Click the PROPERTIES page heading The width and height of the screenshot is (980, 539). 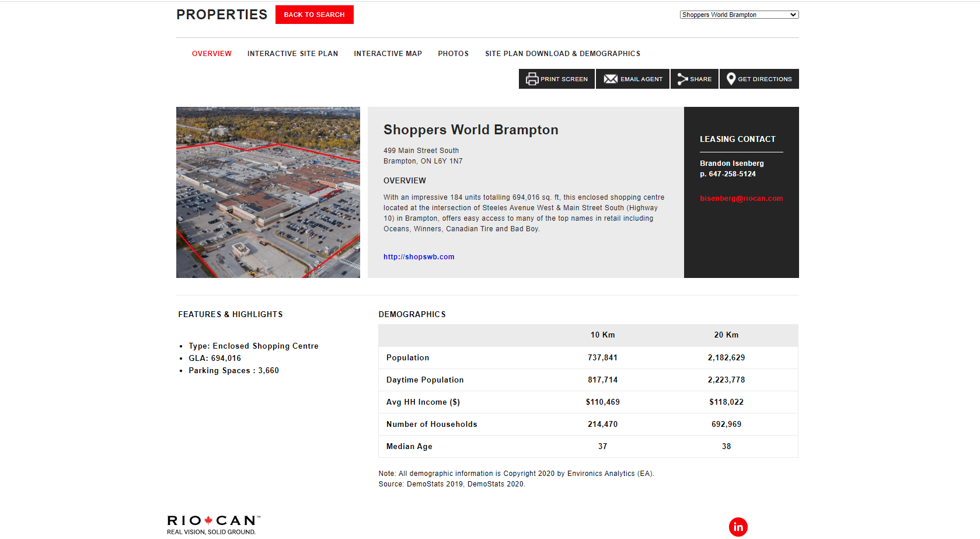point(222,14)
